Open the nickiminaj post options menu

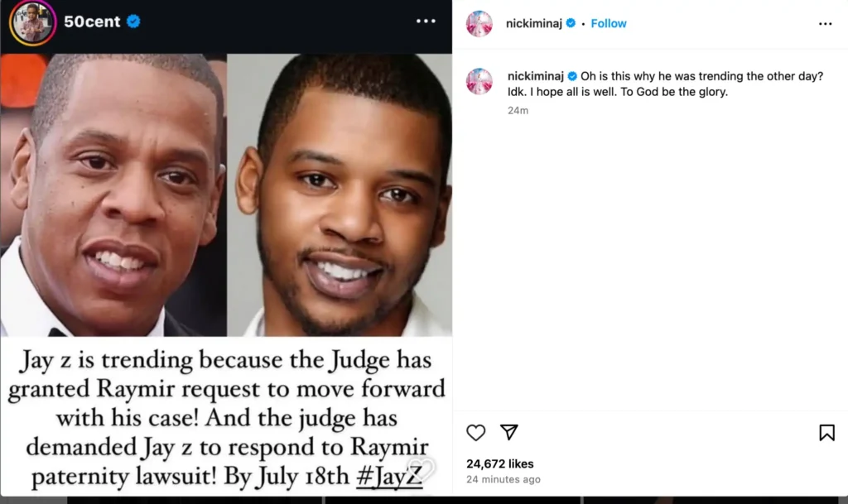point(826,24)
